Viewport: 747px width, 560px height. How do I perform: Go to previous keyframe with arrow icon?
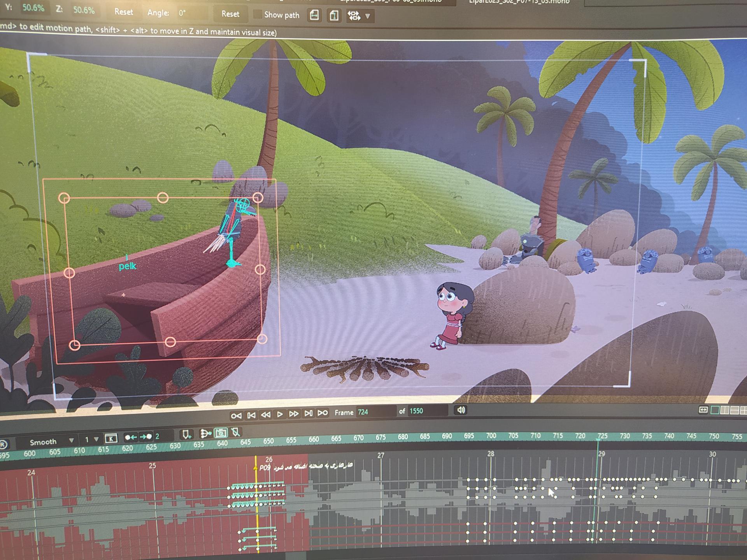[130, 437]
